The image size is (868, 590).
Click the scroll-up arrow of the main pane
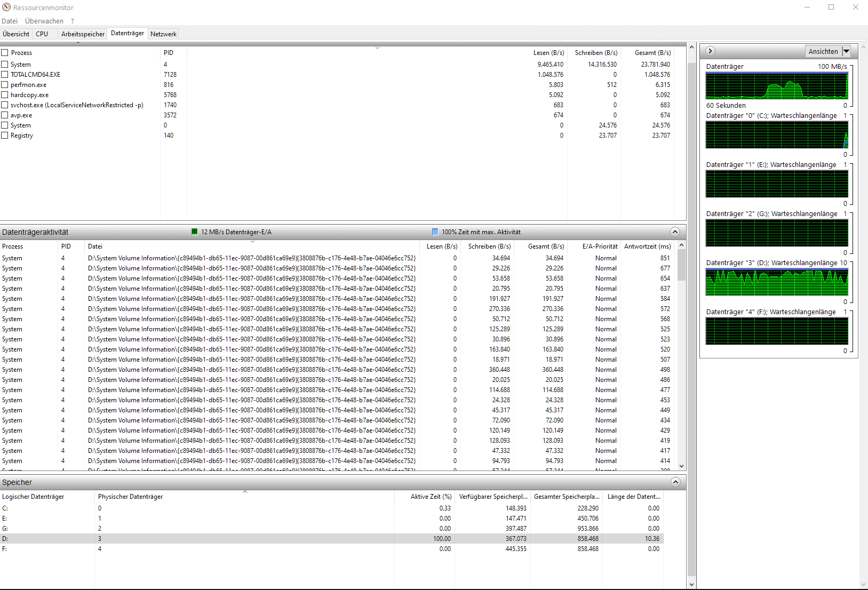click(x=691, y=47)
